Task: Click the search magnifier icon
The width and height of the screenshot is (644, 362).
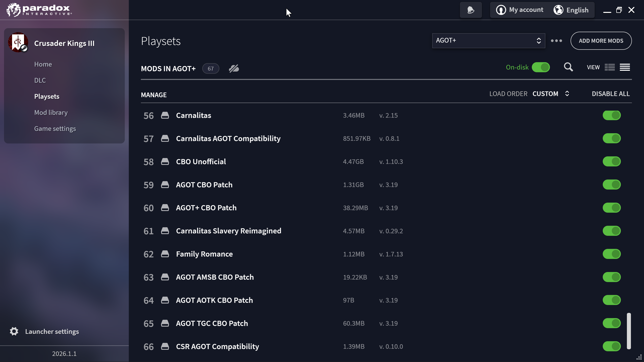Action: pos(568,67)
